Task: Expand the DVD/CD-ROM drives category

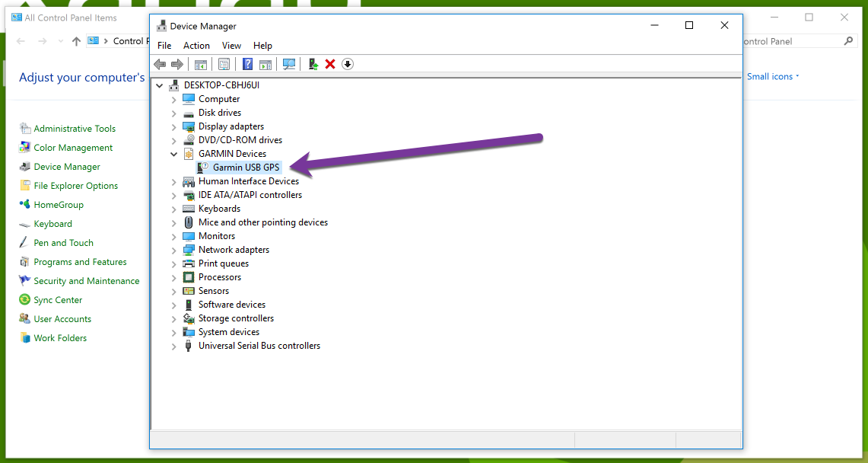Action: coord(173,141)
